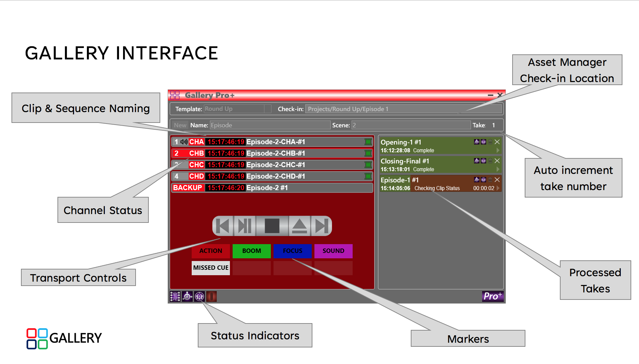
Task: Dismiss the Episode-1 #1 take with its X
Action: click(x=497, y=180)
